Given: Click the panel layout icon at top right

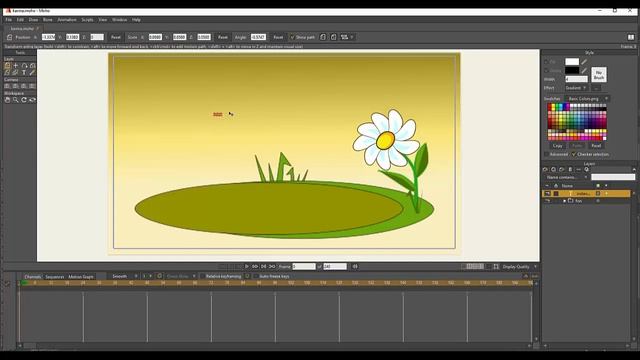Looking at the screenshot, I should [631, 37].
